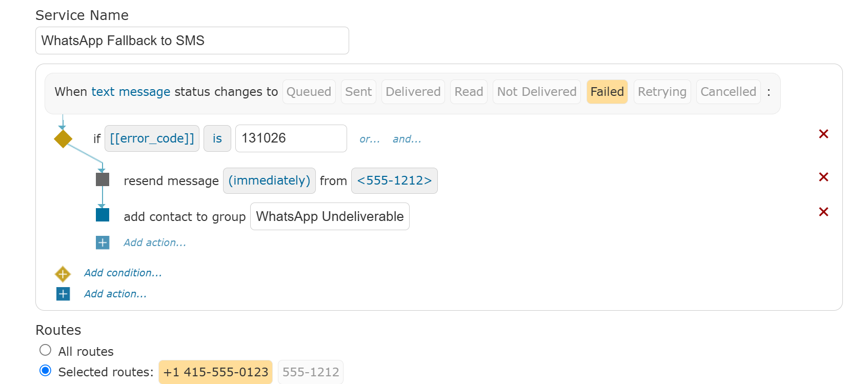The image size is (868, 384).
Task: Toggle the +1 415-555-0123 route
Action: [216, 372]
